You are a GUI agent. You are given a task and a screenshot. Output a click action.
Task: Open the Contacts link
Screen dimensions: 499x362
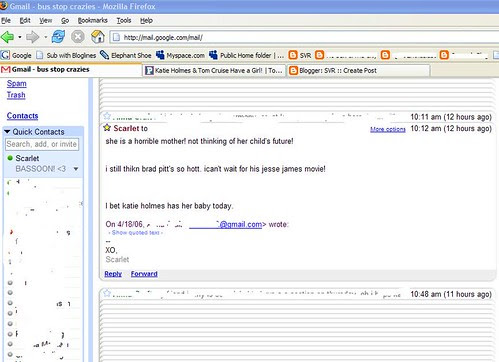(22, 116)
